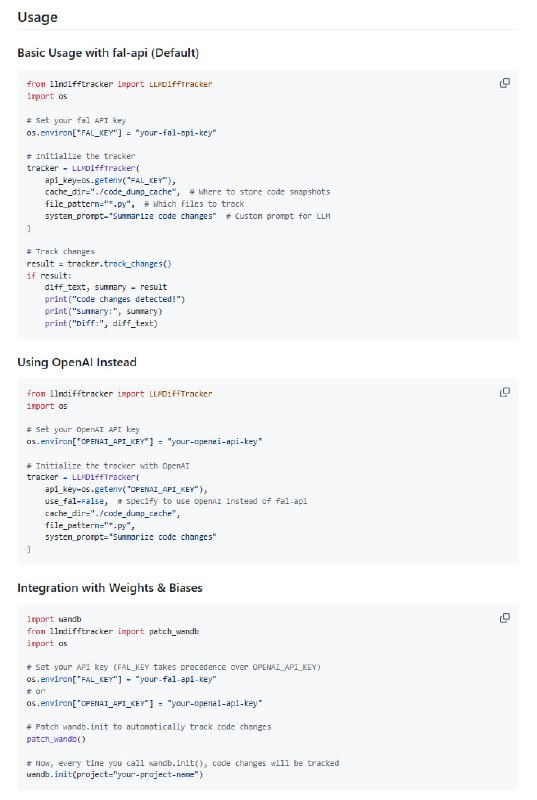Click the "your-openai-api-key" line in the OpenAI block

tap(144, 441)
